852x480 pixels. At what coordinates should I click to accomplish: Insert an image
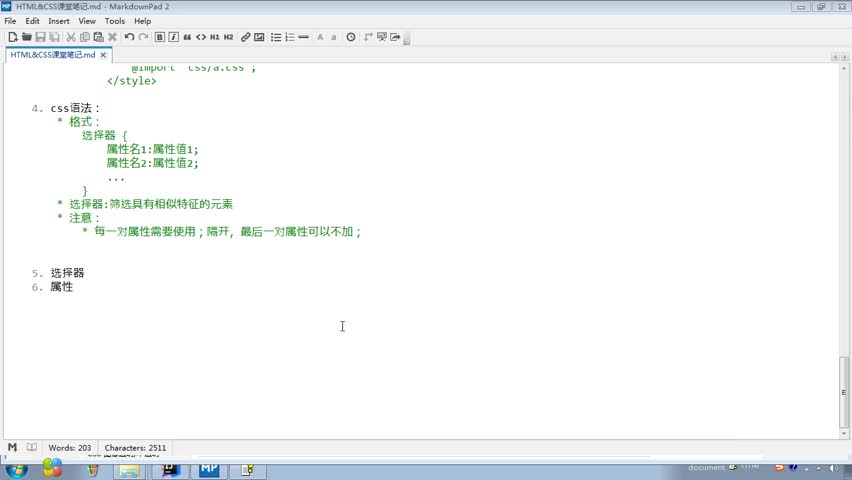(259, 37)
